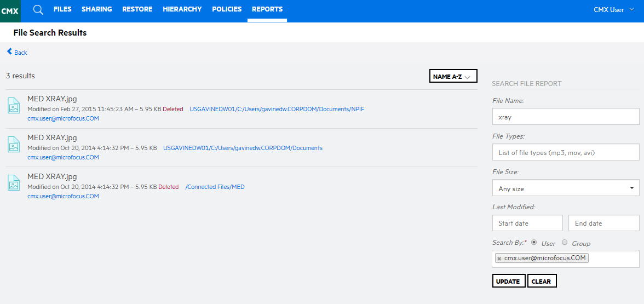Open the POLICIES tab

pyautogui.click(x=227, y=9)
